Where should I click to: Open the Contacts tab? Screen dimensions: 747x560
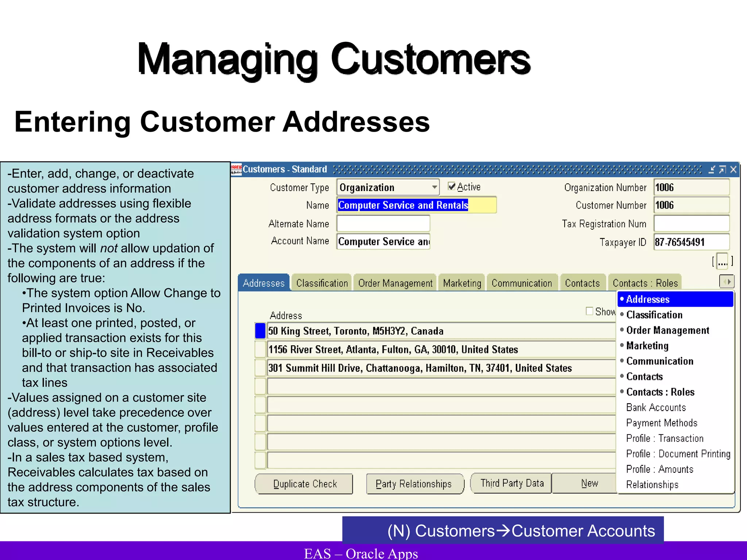(582, 283)
